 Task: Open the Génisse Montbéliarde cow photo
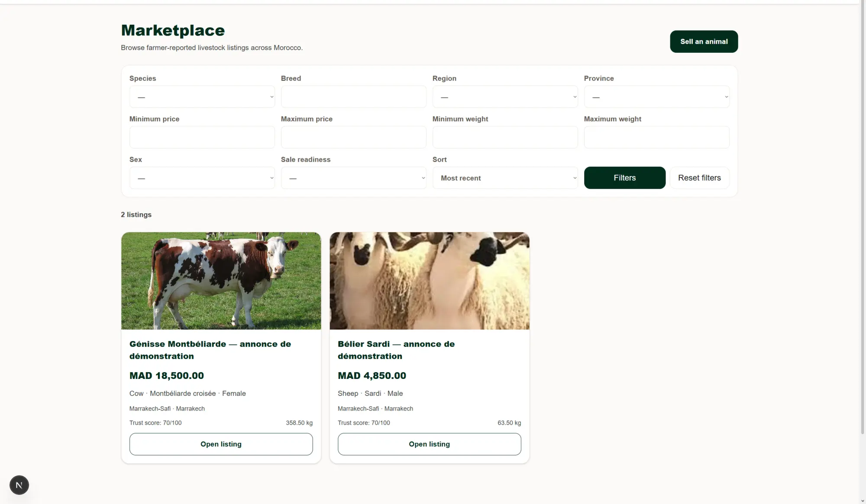[x=221, y=281]
